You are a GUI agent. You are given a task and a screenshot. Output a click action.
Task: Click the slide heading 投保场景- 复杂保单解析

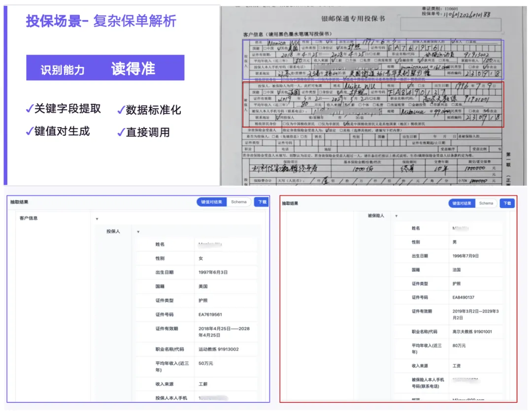coord(101,21)
